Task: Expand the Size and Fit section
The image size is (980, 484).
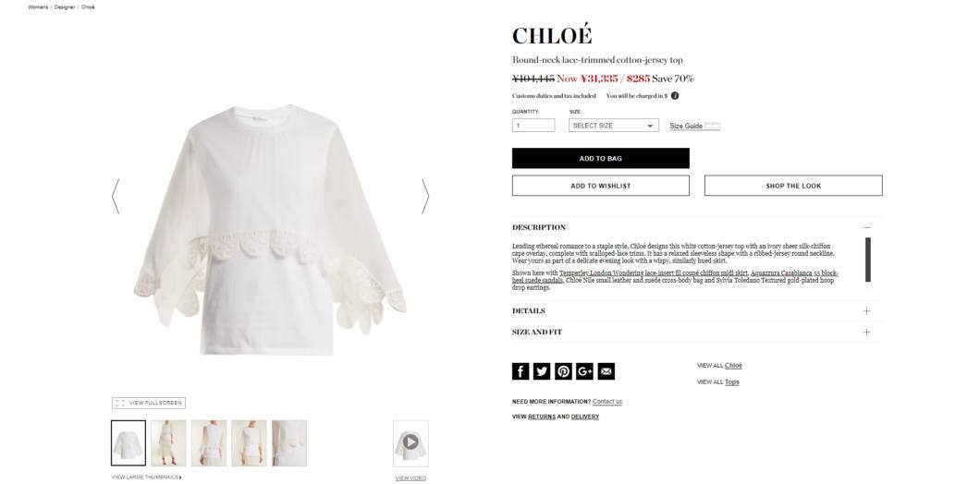Action: (697, 333)
